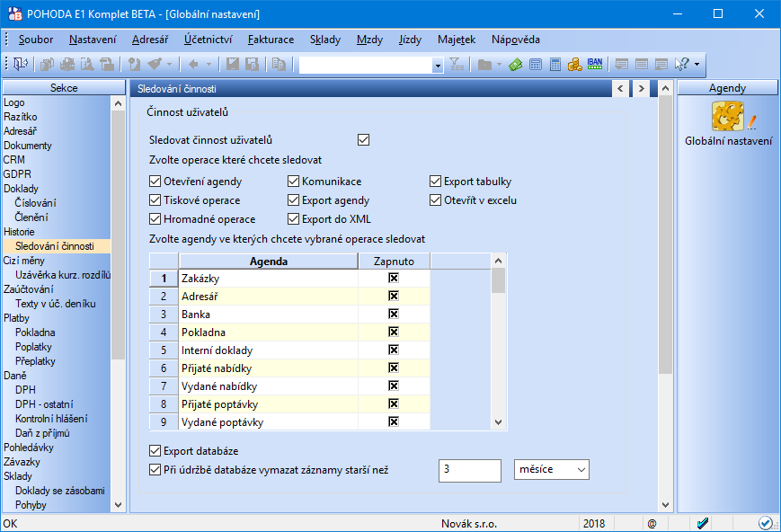Disable Sledovat činnost uživatelů checkbox
Viewport: 781px width, 532px height.
coord(363,139)
